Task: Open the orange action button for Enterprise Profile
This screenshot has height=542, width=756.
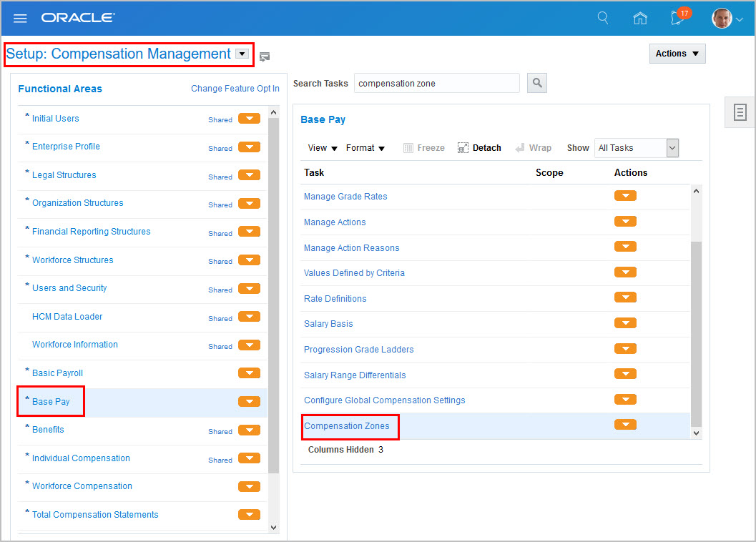Action: coord(250,147)
